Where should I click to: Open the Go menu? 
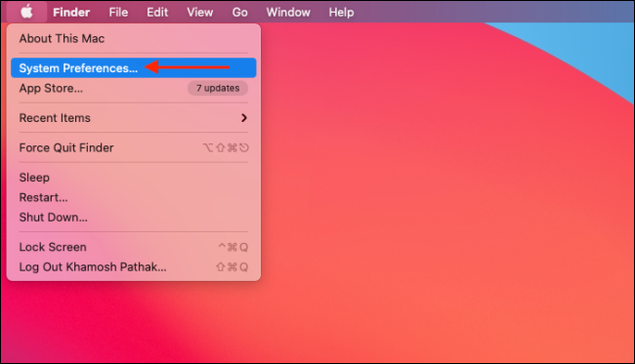239,12
